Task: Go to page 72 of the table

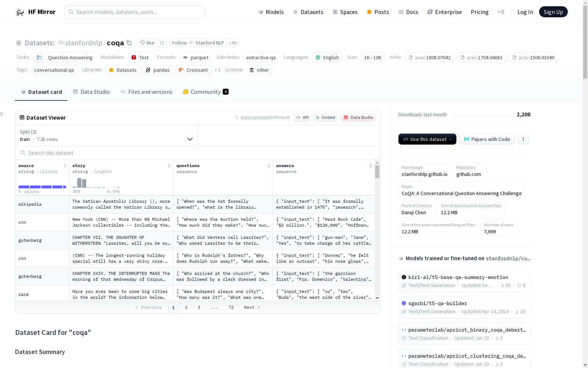Action: [x=231, y=307]
